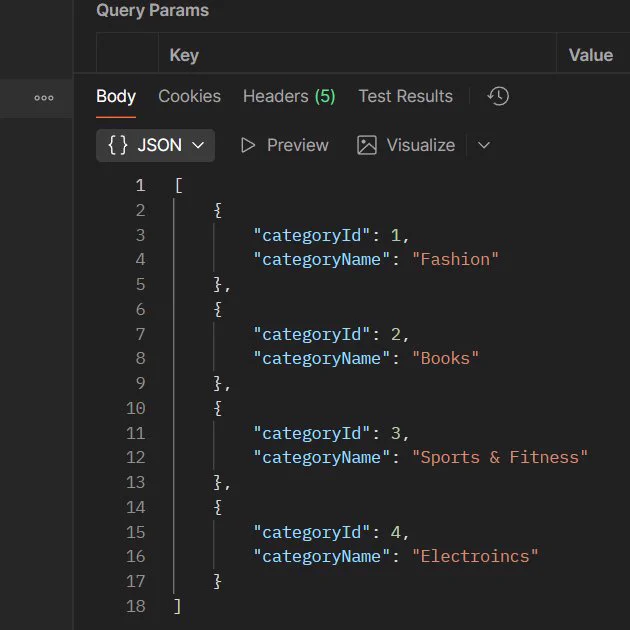Expand the chevron next to Visualize

tap(484, 145)
